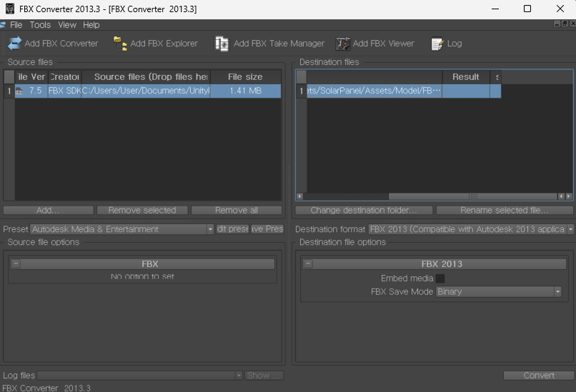Screen dimensions: 576x392
Task: Click the inner sub-window restore icon
Action: (x=565, y=24)
